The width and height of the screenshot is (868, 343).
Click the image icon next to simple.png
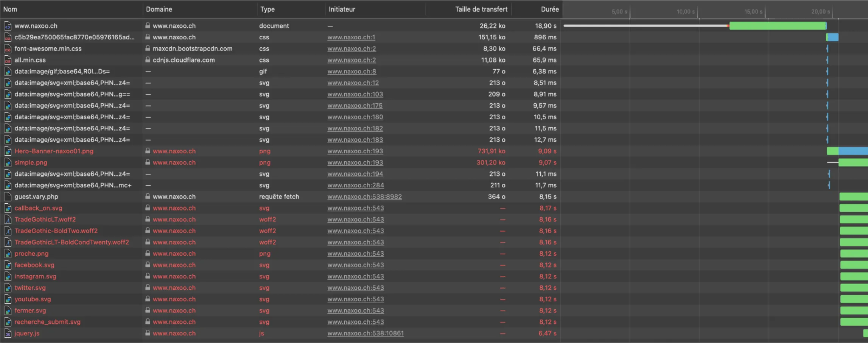pos(8,162)
